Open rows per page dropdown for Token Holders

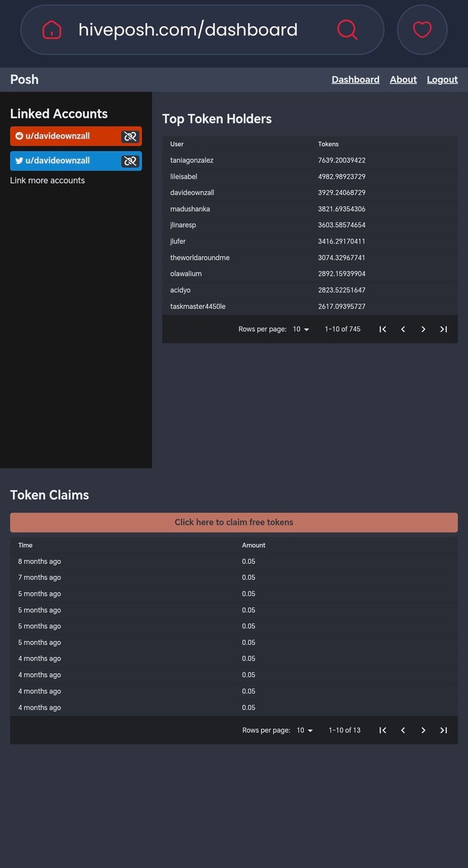[x=301, y=329]
